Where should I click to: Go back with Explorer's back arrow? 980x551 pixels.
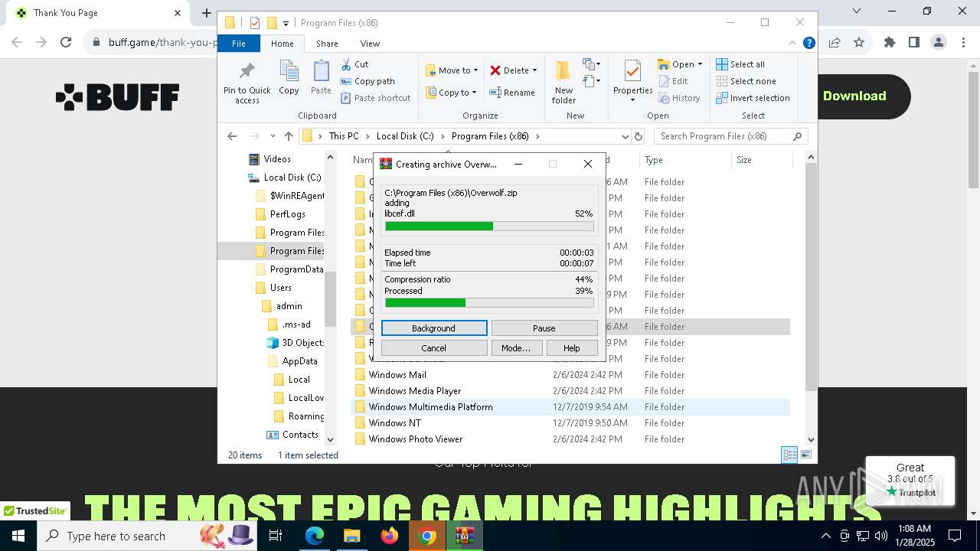(x=232, y=136)
